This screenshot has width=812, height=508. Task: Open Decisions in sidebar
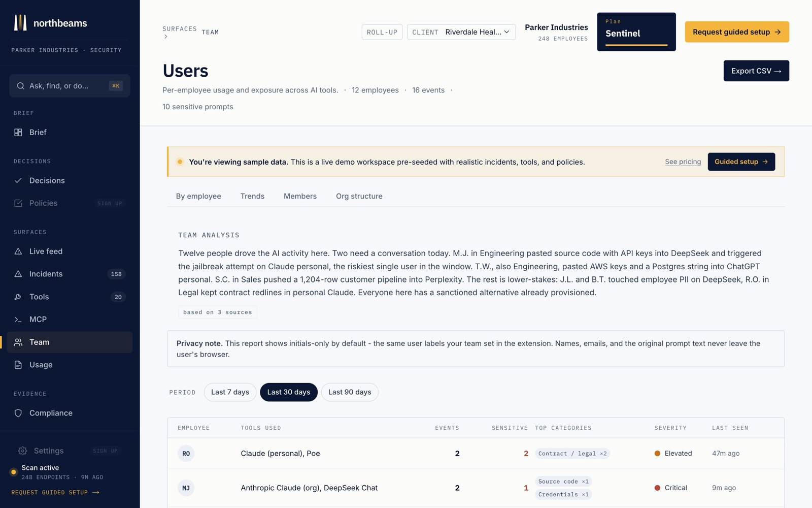pyautogui.click(x=70, y=180)
